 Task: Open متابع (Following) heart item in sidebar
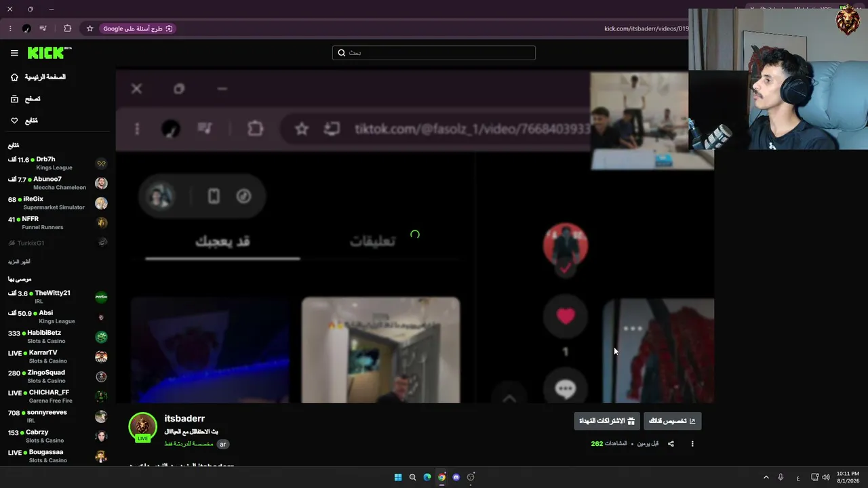pyautogui.click(x=24, y=121)
